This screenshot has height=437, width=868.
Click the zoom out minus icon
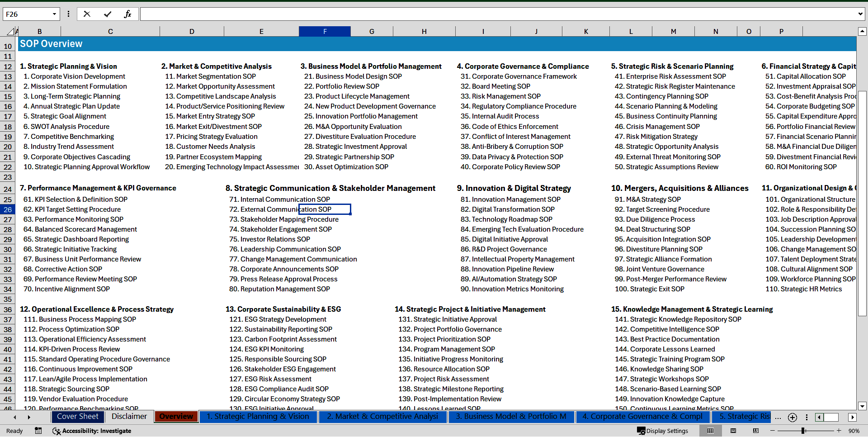(x=773, y=431)
